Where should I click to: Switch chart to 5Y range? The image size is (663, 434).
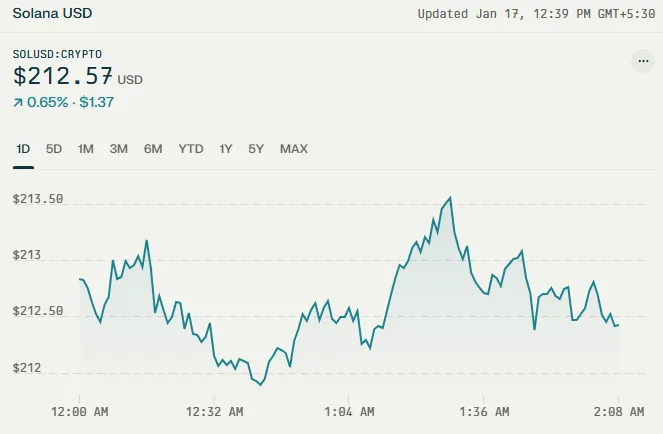(256, 149)
